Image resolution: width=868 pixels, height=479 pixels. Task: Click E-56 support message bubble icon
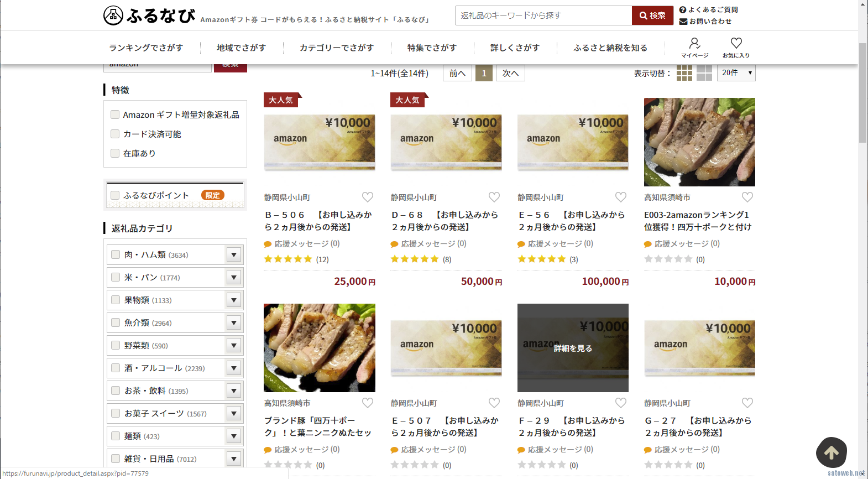pyautogui.click(x=521, y=244)
